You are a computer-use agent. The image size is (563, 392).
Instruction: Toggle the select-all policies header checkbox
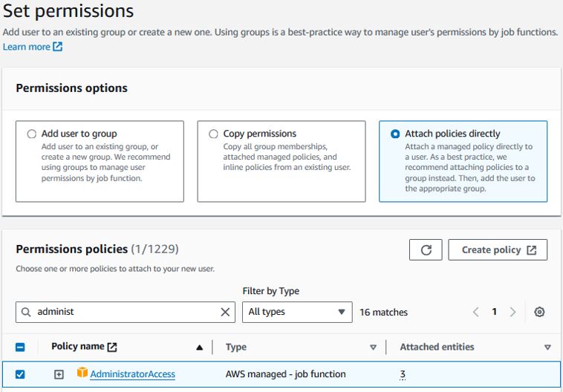click(20, 347)
